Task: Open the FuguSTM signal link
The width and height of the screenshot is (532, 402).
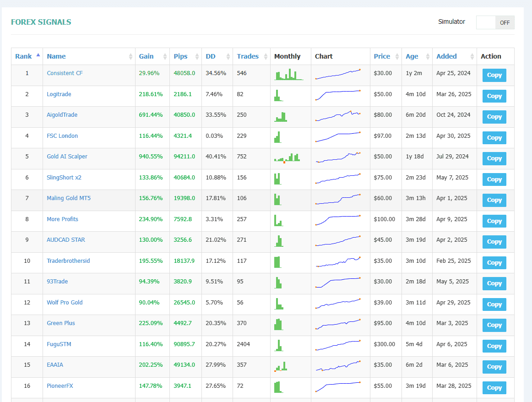Action: coord(59,344)
